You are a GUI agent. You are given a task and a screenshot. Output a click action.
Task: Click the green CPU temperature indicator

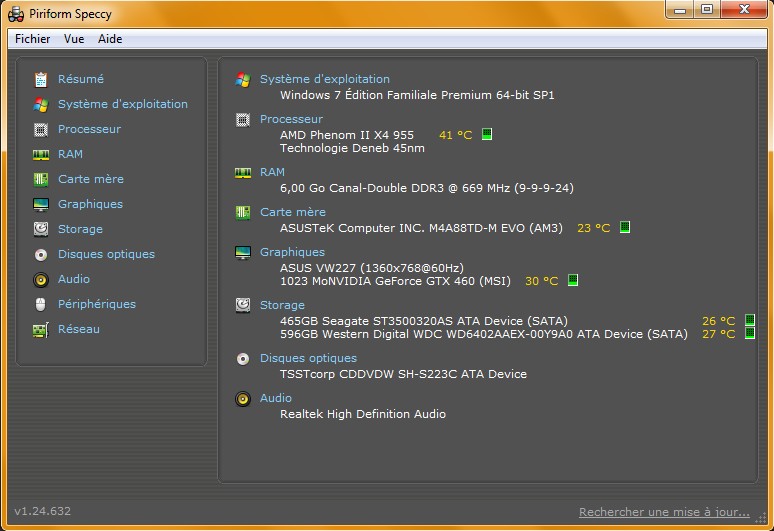[487, 134]
